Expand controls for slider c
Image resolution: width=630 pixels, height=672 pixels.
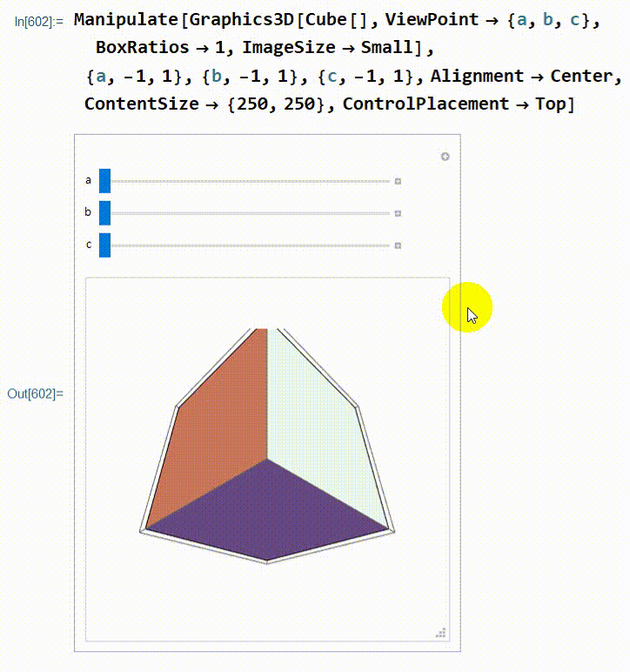pos(398,245)
